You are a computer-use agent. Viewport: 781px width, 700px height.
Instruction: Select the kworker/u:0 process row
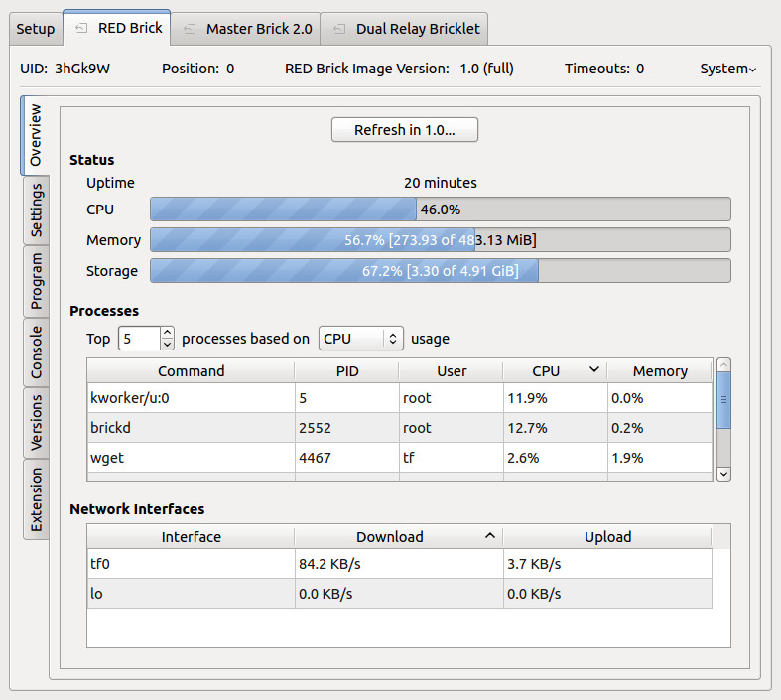click(x=400, y=398)
